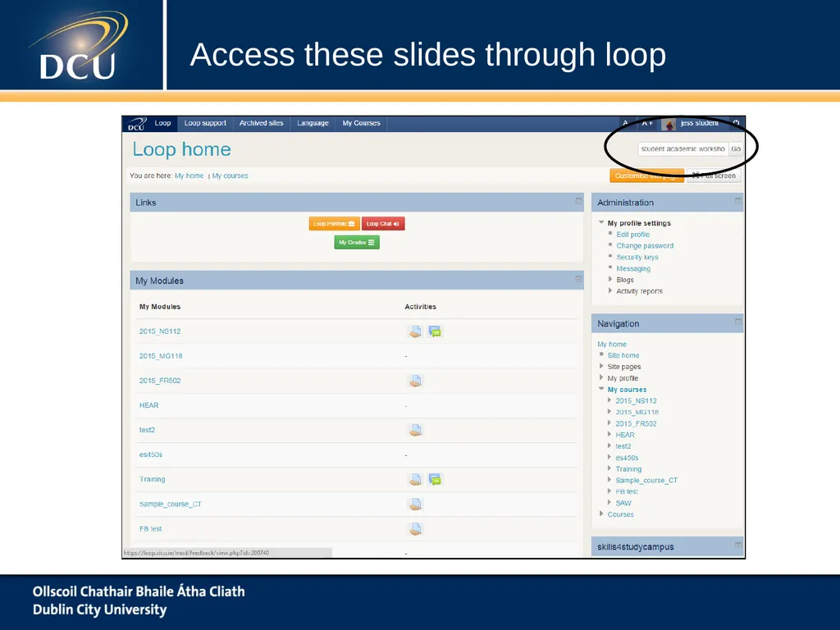Open the forum icon in the Training row

coord(435,479)
